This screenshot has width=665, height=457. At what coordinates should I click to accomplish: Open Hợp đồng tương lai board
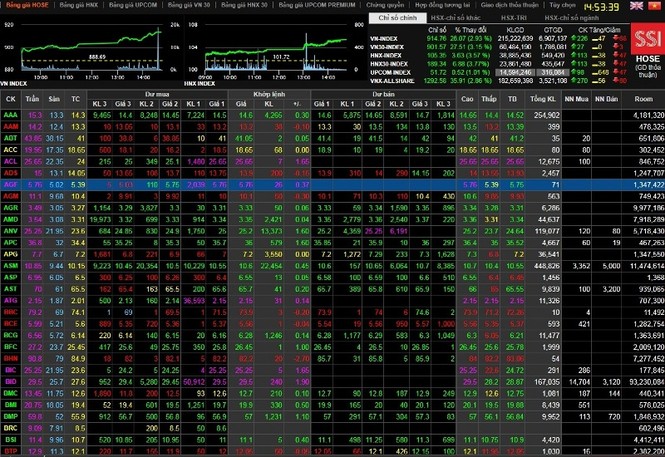[442, 5]
